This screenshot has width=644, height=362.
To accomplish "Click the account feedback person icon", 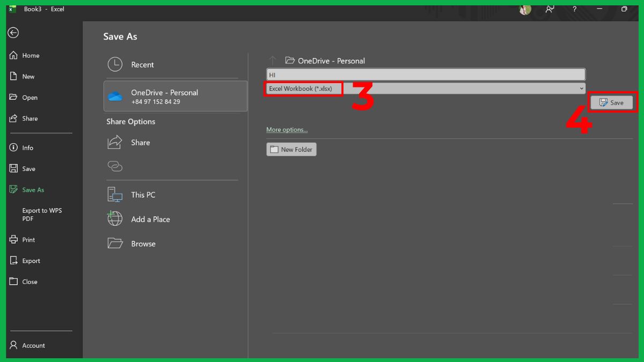I will click(550, 9).
